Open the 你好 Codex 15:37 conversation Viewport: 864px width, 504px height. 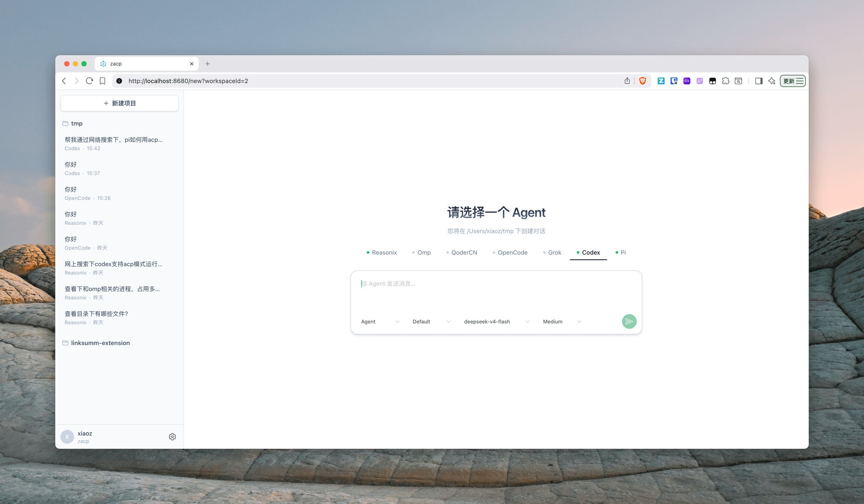click(119, 168)
